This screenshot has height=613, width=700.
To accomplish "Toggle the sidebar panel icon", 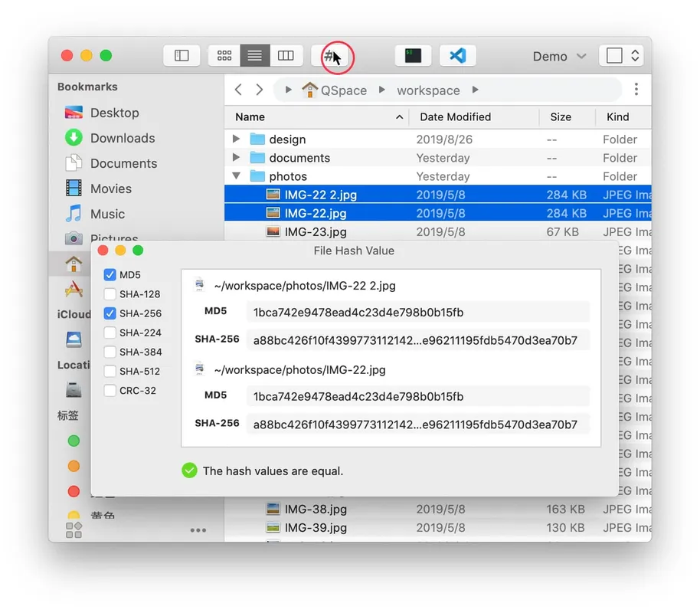I will tap(182, 56).
